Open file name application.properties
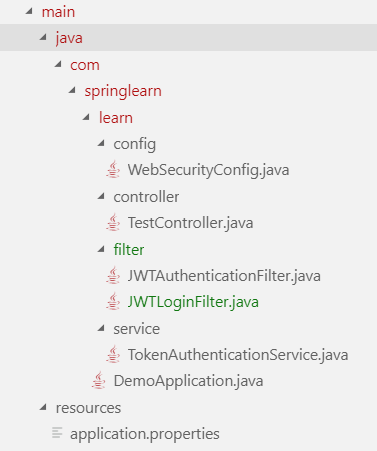The height and width of the screenshot is (451, 377). (145, 434)
